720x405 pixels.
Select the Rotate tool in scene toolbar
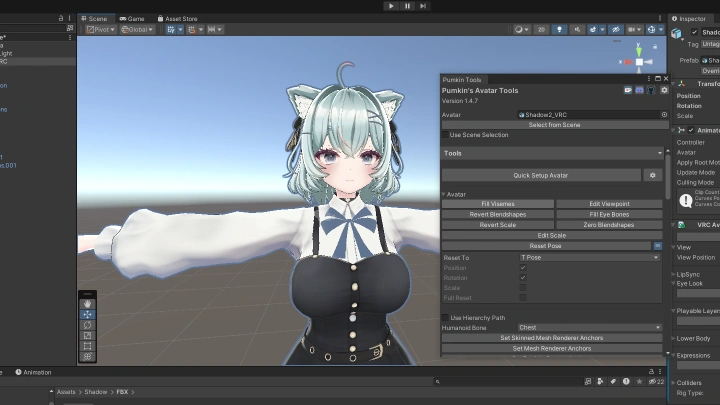tap(88, 325)
